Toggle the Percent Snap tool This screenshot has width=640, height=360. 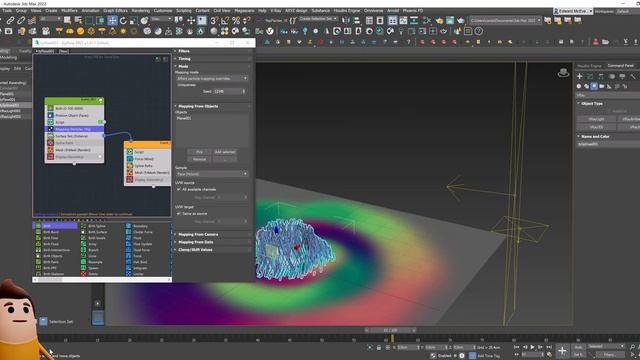[x=236, y=20]
